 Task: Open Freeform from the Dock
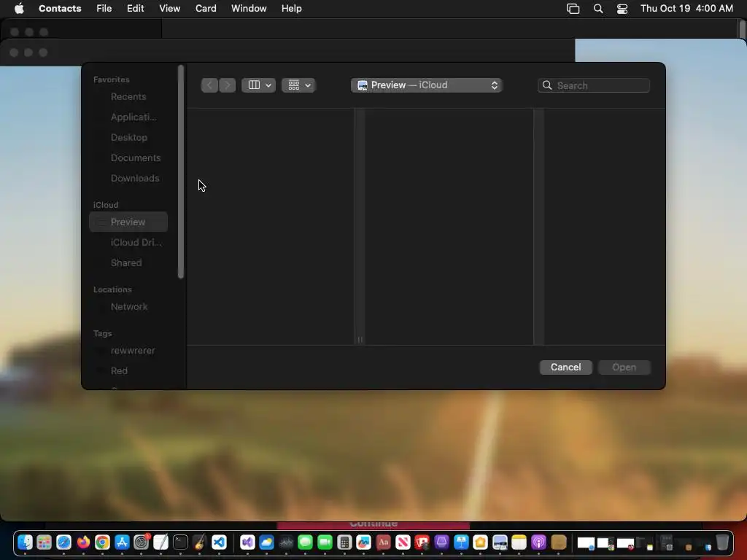click(364, 542)
